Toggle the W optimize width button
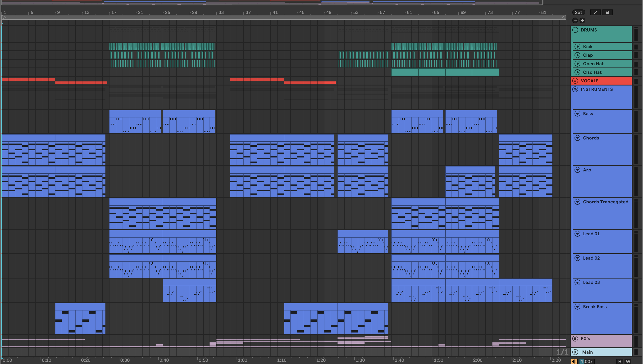Screen dimensions: 643x364 click(x=628, y=361)
